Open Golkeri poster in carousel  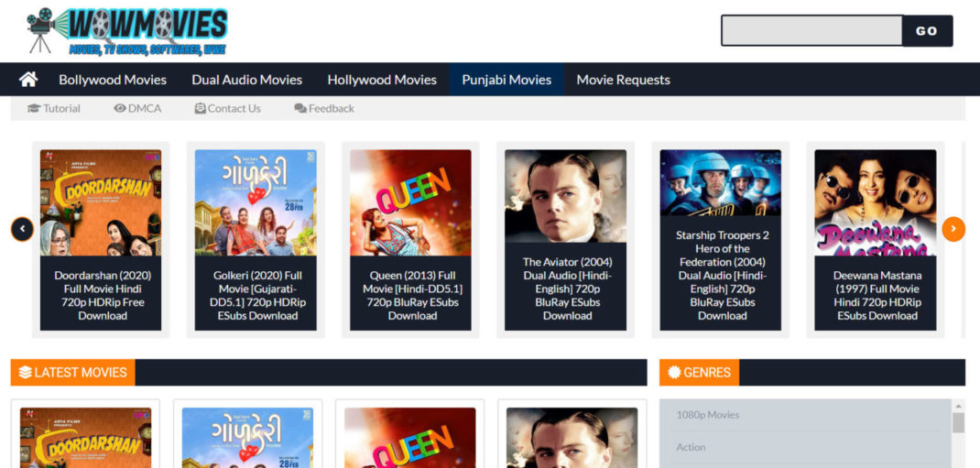pos(256,202)
